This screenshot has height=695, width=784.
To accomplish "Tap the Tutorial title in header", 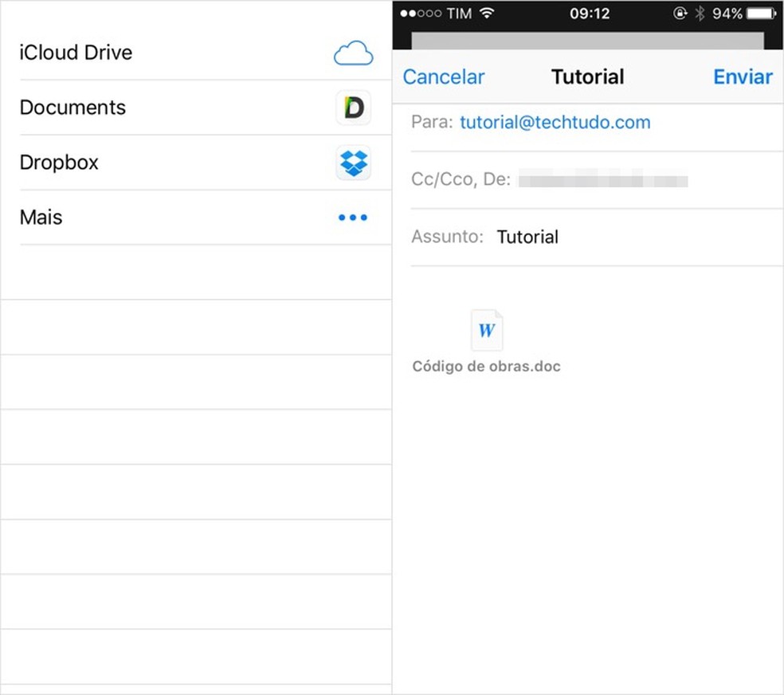I will [588, 77].
